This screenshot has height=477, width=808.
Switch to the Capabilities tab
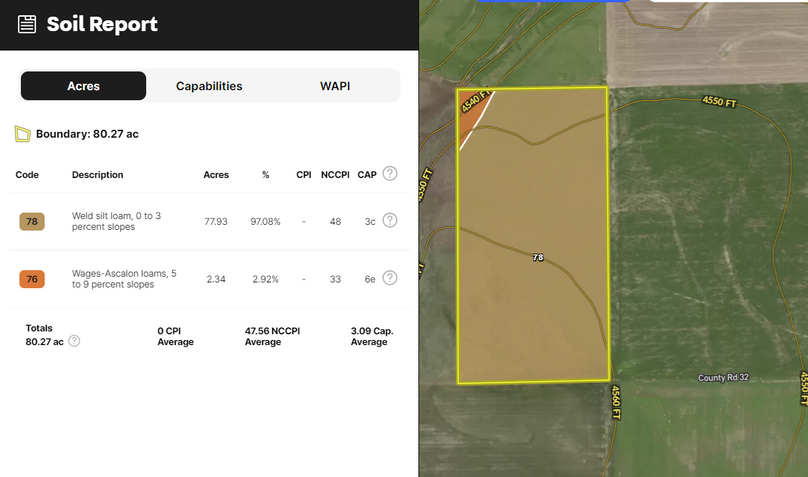pos(209,86)
